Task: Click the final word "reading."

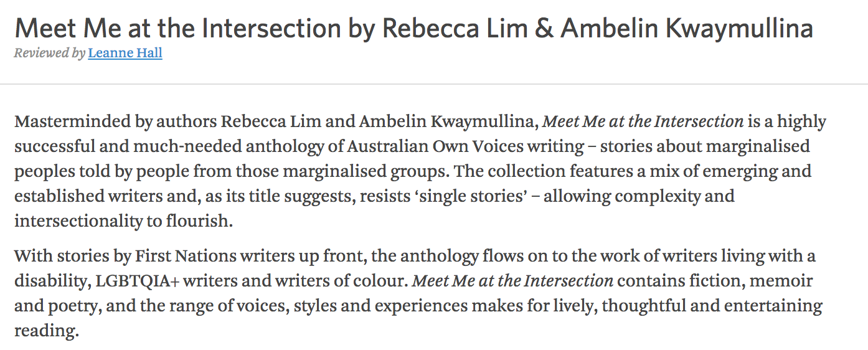Action: tap(47, 331)
